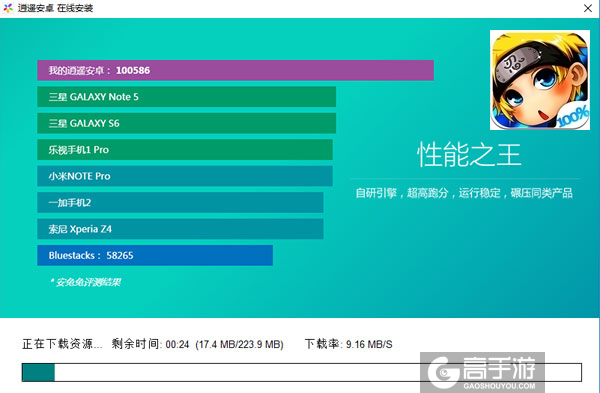This screenshot has width=600, height=393.
Task: Click the 逍遥安卓 在线安装 window title
Action: tap(55, 8)
